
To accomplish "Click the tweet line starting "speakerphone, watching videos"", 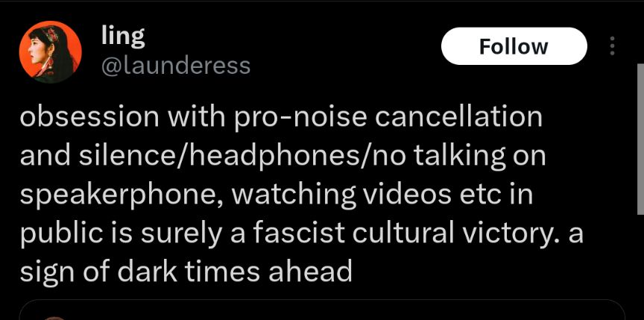I will [277, 195].
